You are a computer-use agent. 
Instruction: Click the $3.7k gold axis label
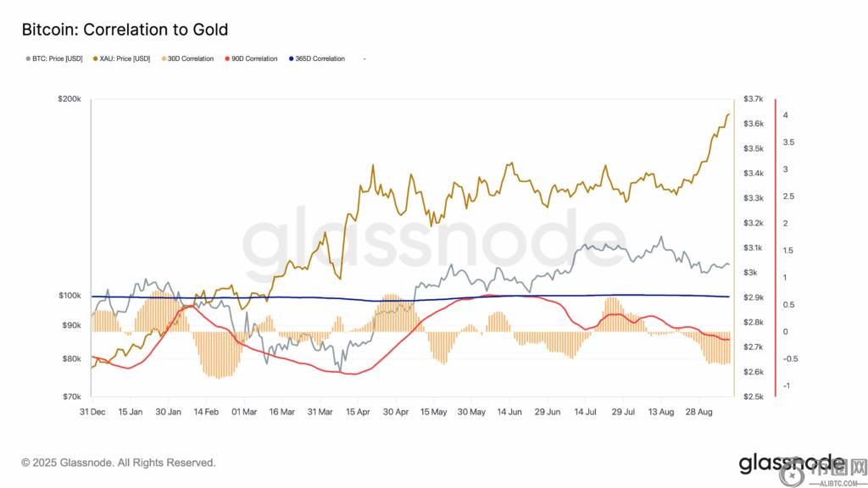[x=754, y=99]
